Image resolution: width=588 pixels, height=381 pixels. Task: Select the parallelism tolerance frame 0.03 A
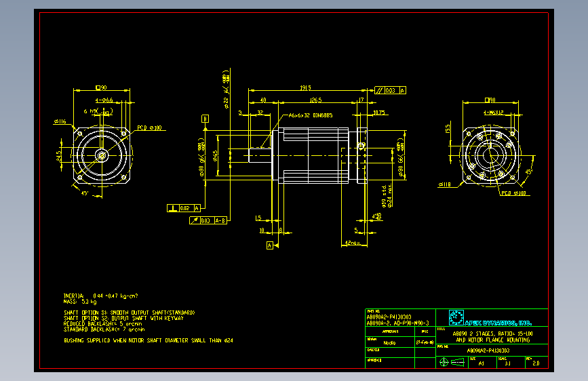[x=391, y=90]
